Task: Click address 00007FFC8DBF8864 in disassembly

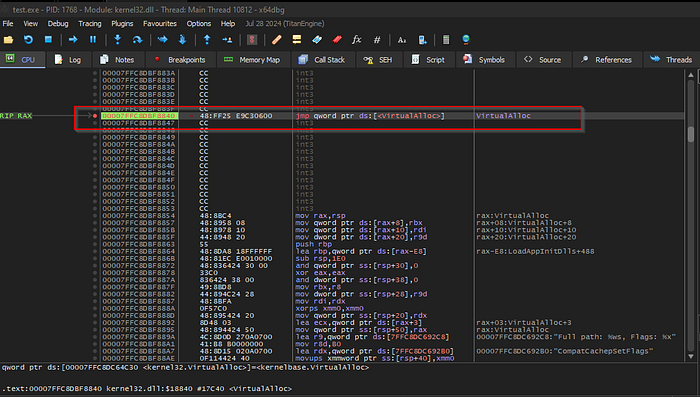Action: coord(138,251)
